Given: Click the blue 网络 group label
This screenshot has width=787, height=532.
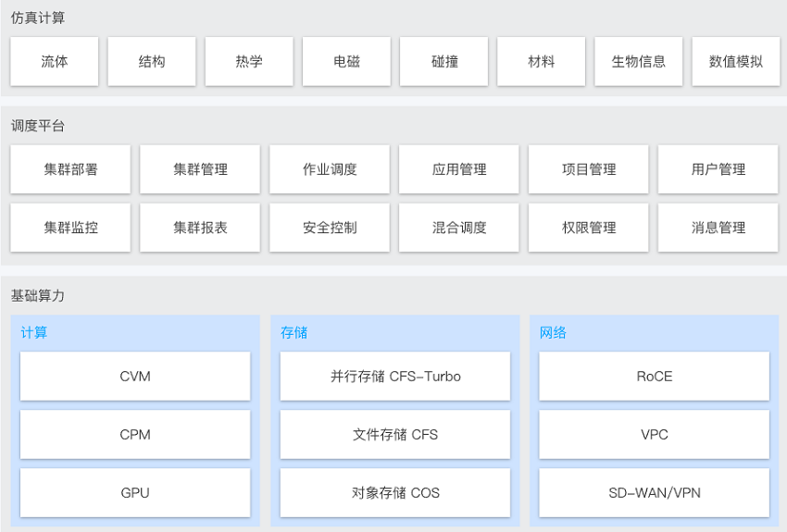Looking at the screenshot, I should point(553,332).
